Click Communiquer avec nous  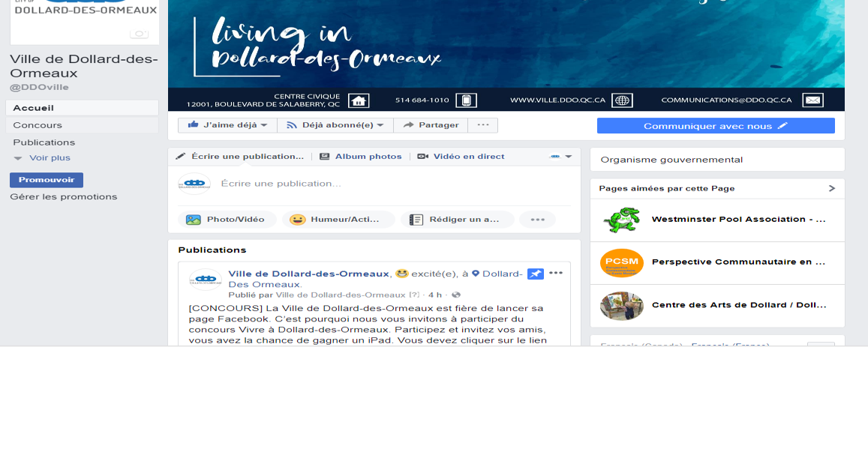[715, 125]
